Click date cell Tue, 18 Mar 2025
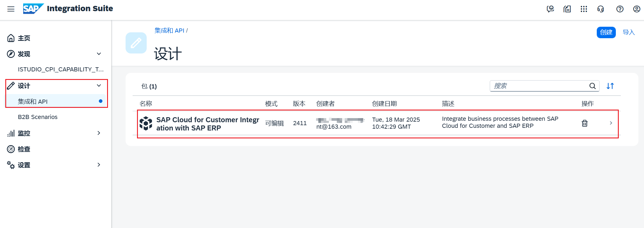 [x=396, y=123]
